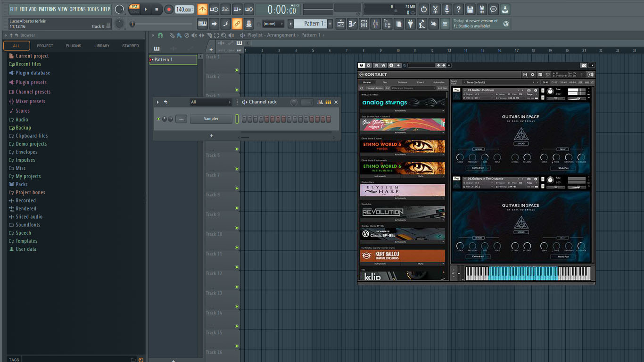The height and width of the screenshot is (362, 644).
Task: Click the step sequencer bars icon in Channel rack
Action: point(328,102)
